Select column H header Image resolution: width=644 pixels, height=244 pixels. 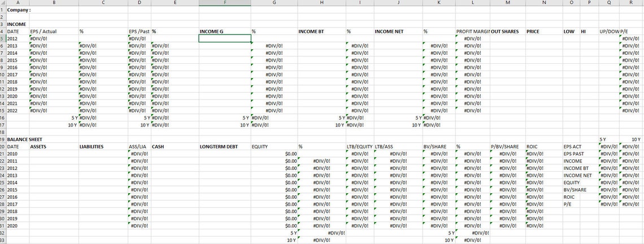[322, 3]
